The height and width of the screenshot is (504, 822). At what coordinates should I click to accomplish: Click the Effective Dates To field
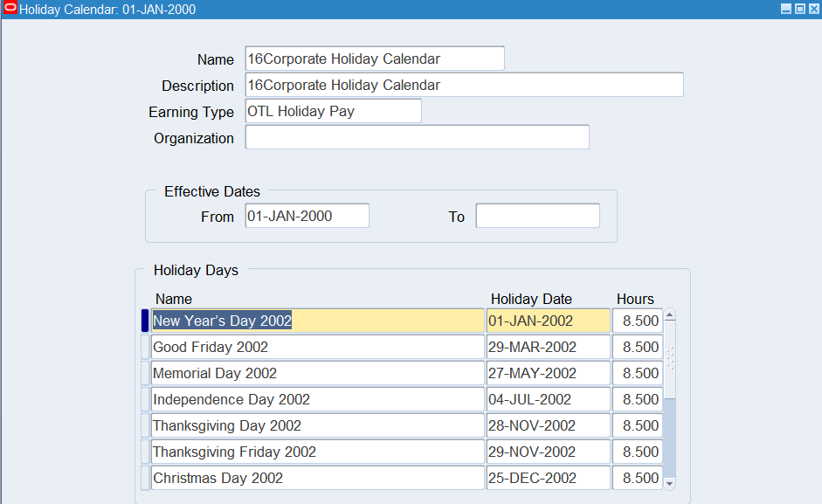537,217
